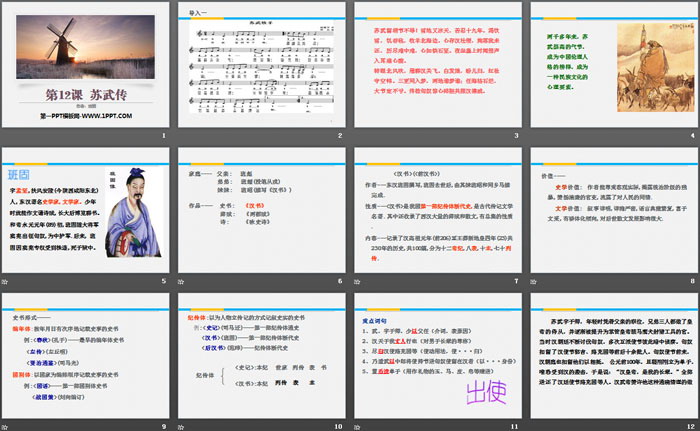Click the animation star icon under slide 10

tap(181, 427)
